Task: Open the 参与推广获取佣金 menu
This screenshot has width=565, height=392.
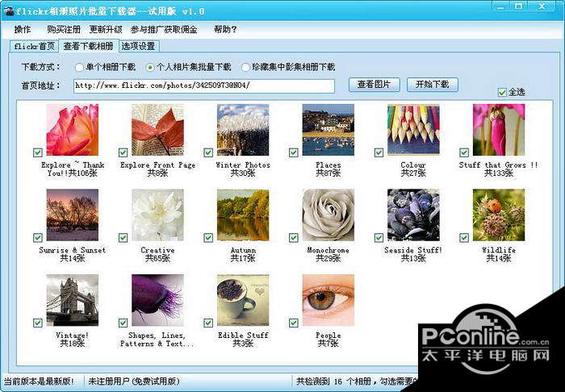Action: (164, 30)
